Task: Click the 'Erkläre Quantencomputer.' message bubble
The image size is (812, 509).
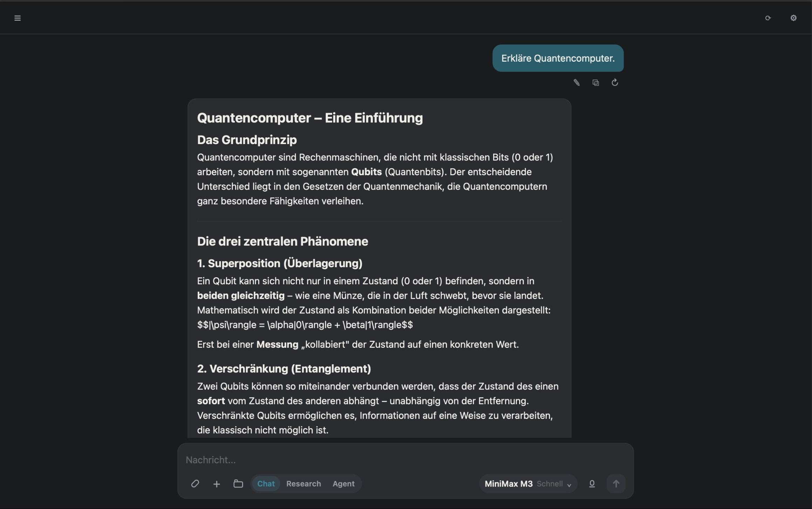Action: click(558, 58)
